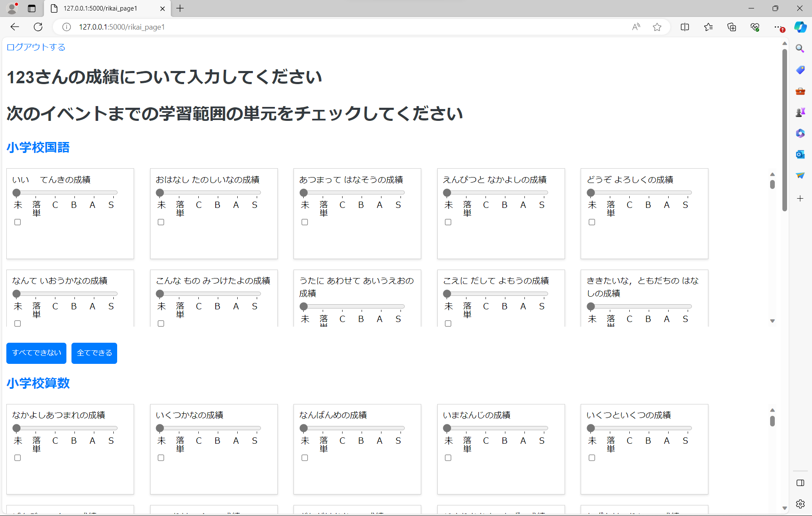
Task: Open sidebar search magnifier icon
Action: (800, 49)
